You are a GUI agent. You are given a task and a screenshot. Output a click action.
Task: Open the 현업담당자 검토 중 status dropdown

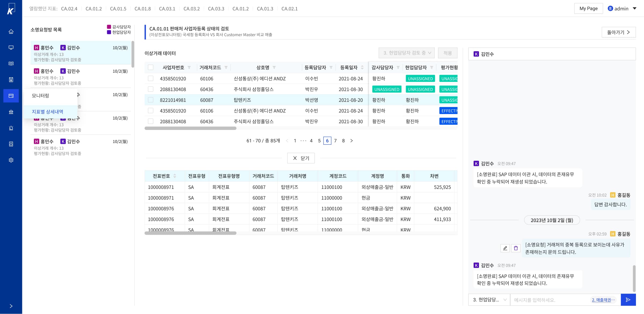(407, 53)
